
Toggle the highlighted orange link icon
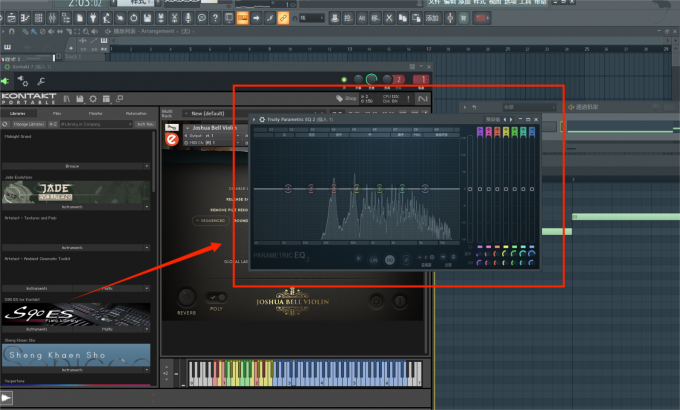tap(283, 18)
